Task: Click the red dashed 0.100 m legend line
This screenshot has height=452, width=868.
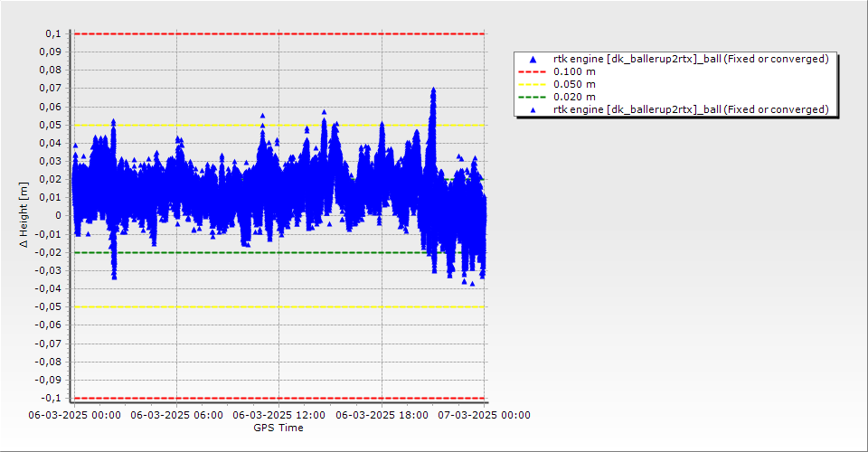Action: pyautogui.click(x=532, y=71)
